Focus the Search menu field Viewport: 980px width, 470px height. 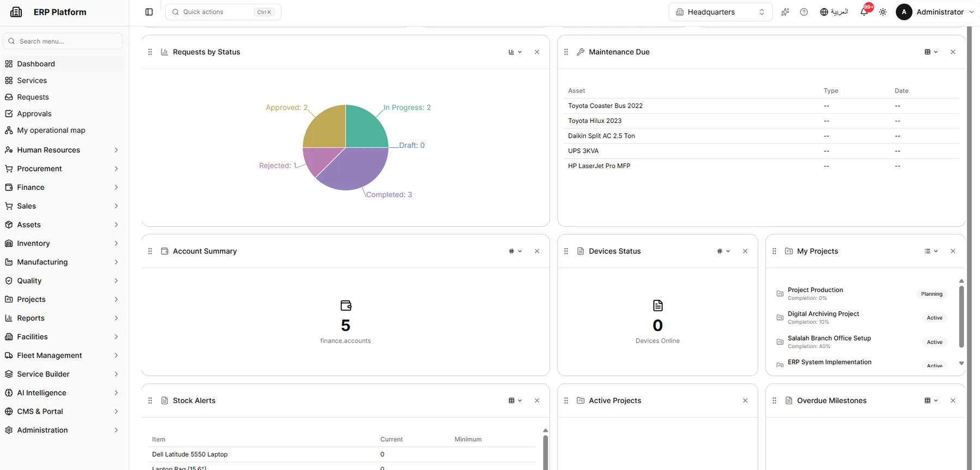[63, 41]
